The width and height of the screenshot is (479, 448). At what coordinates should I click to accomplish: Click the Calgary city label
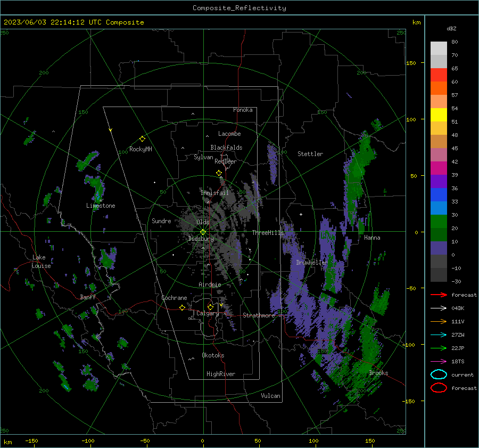208,313
